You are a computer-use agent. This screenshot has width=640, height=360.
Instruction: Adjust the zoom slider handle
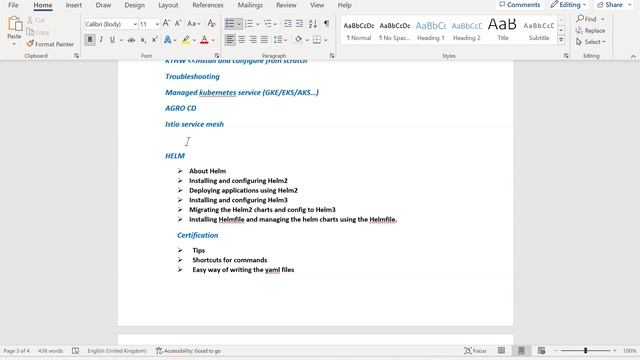coord(585,351)
